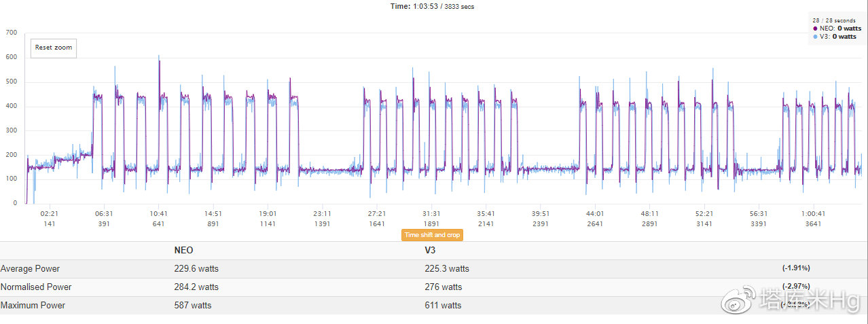Click the purple NEO legend dot
The height and width of the screenshot is (324, 868).
815,29
